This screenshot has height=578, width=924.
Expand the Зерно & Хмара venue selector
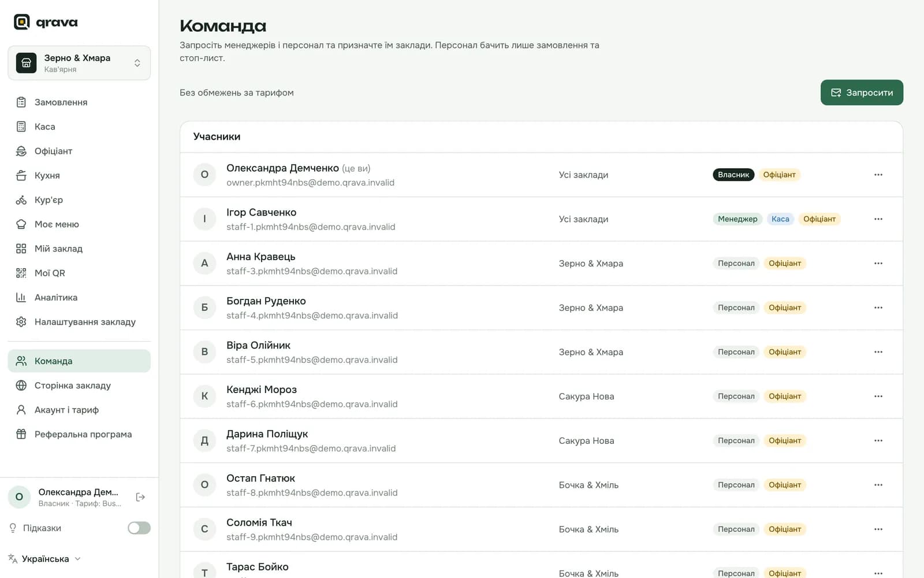point(79,63)
